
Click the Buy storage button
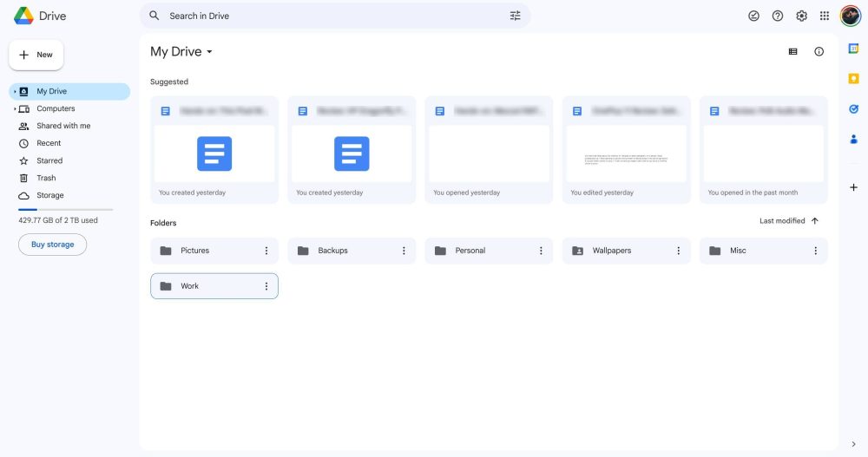coord(53,245)
